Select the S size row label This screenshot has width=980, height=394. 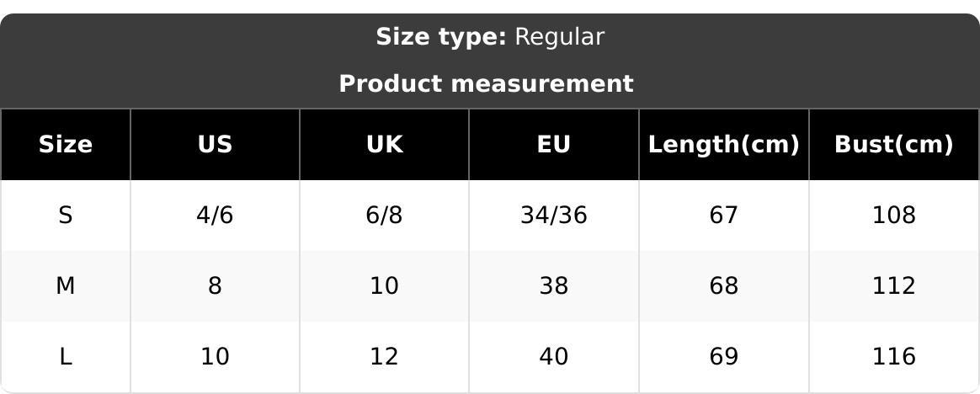click(x=65, y=216)
